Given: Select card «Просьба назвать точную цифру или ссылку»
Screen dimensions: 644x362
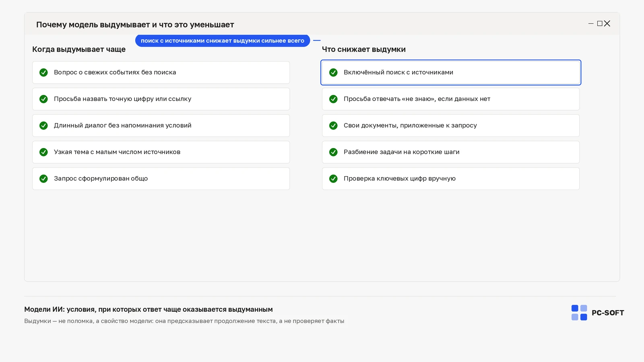Looking at the screenshot, I should point(161,99).
